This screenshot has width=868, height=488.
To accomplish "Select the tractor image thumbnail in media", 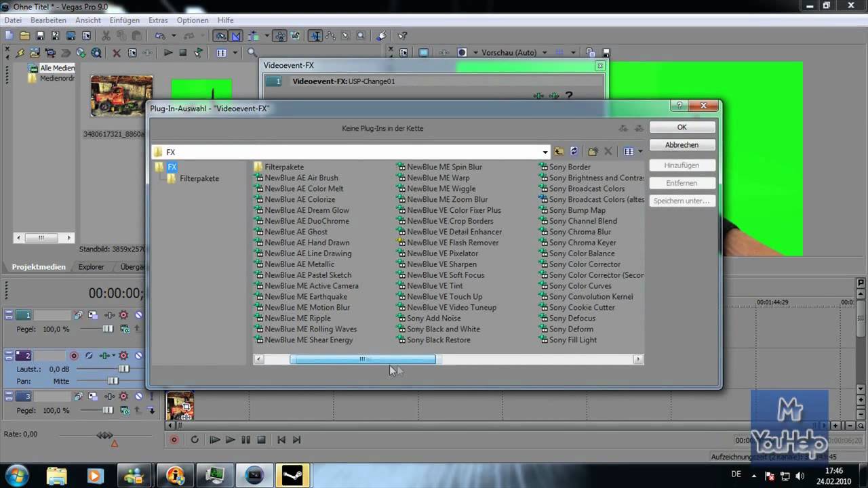I will 122,96.
